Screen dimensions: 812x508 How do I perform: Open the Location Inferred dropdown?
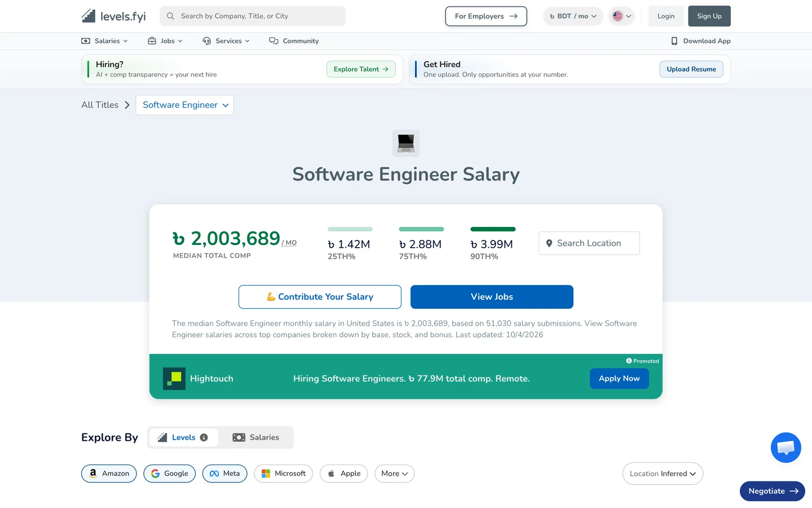pos(663,474)
